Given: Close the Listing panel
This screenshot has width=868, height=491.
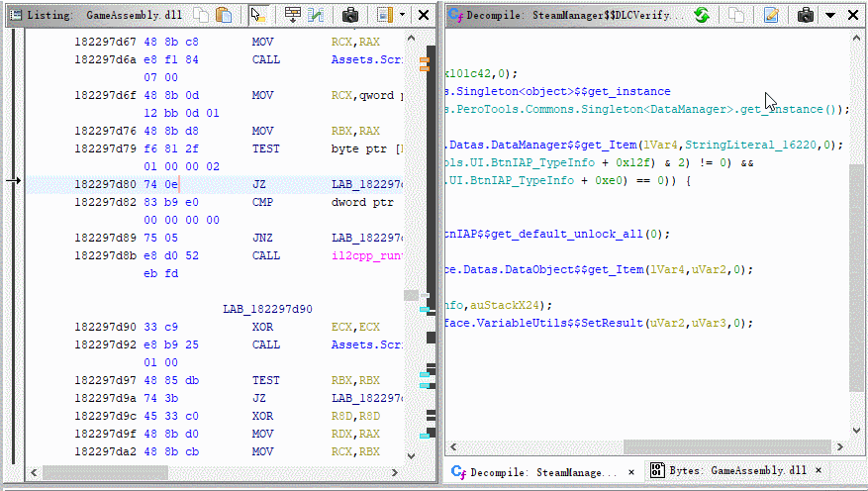Looking at the screenshot, I should (x=424, y=15).
